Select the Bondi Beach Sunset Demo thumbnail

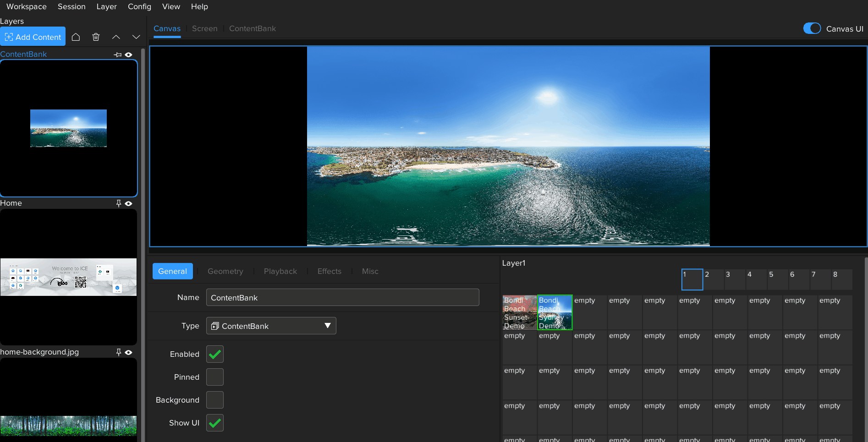point(519,312)
